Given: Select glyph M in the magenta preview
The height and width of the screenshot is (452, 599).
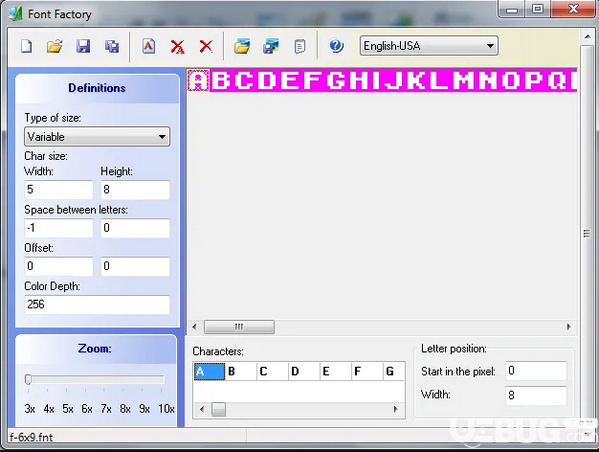Looking at the screenshot, I should [x=463, y=80].
